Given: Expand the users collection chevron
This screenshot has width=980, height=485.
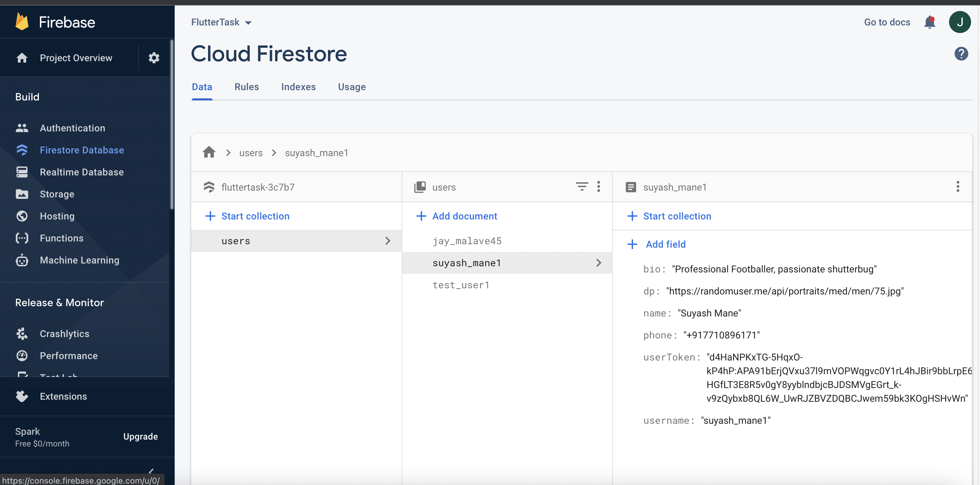Looking at the screenshot, I should pos(387,240).
